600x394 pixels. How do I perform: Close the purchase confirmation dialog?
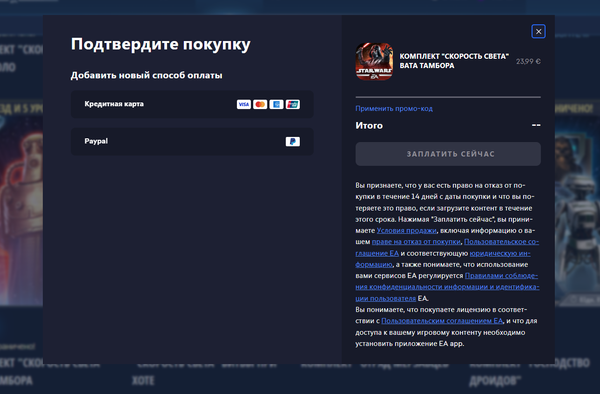click(x=538, y=31)
